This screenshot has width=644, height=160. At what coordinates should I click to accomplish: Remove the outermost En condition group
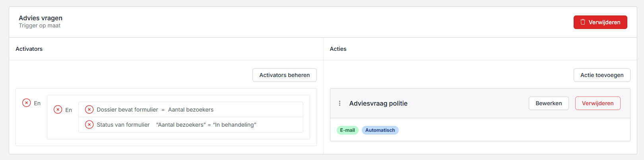click(x=26, y=103)
